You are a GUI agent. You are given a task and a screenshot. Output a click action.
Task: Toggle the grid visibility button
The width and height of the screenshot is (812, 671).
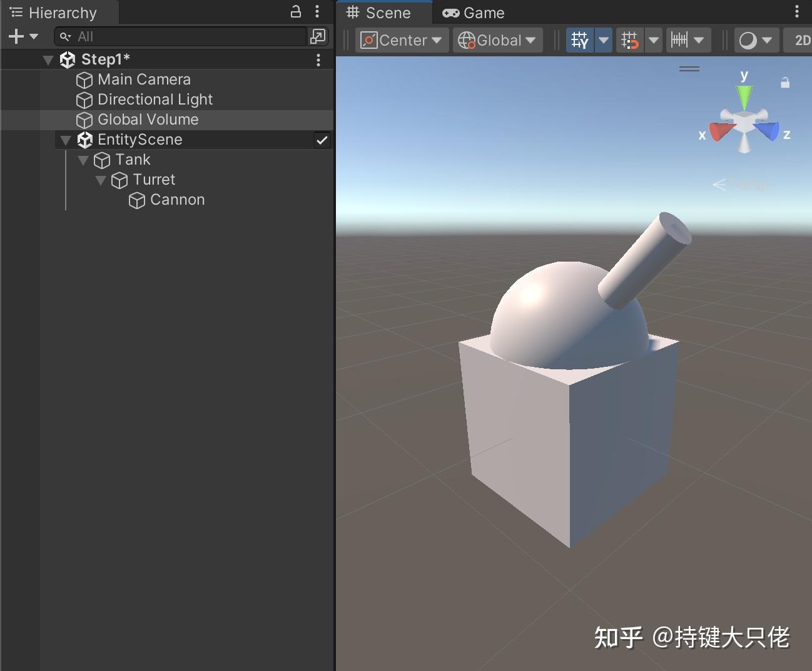[x=580, y=41]
